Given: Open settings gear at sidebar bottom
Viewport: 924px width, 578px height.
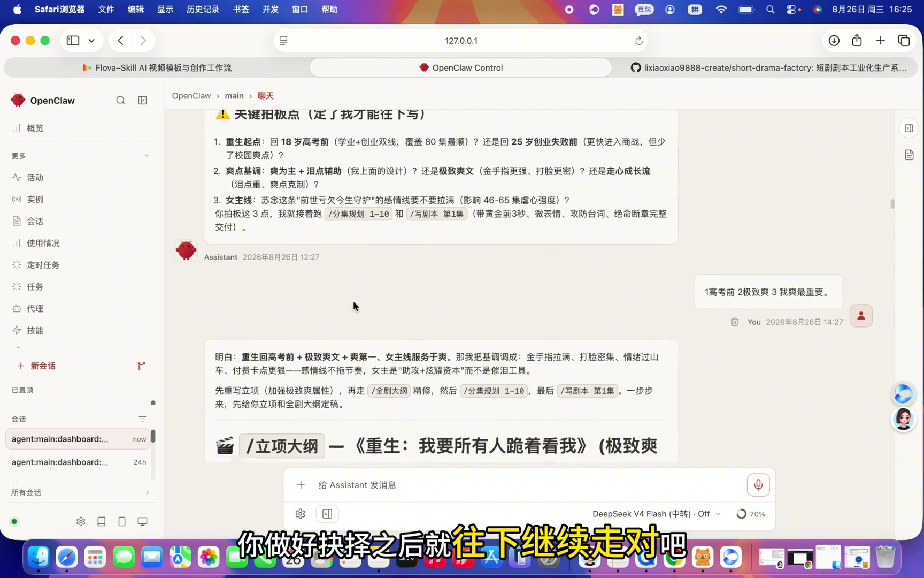Looking at the screenshot, I should 81,521.
